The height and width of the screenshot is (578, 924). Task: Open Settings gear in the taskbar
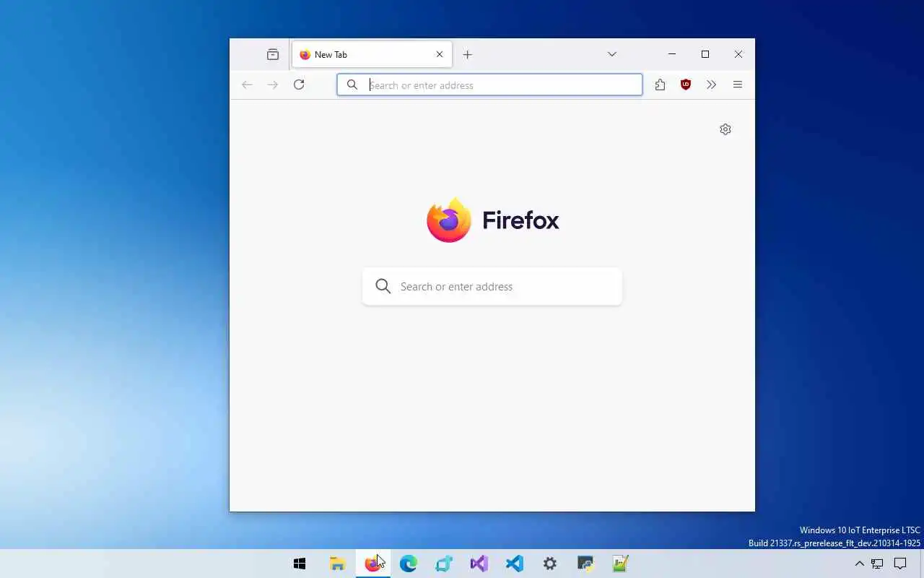click(550, 564)
